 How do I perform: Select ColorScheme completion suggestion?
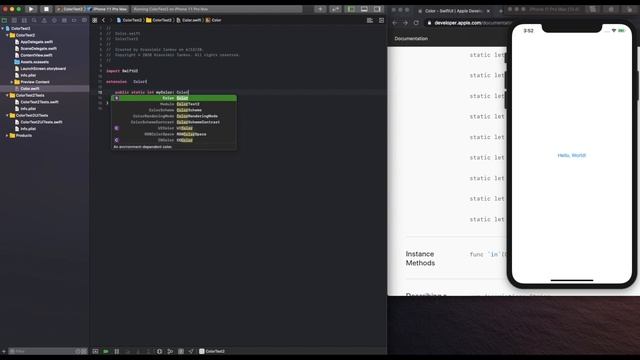click(x=174, y=110)
